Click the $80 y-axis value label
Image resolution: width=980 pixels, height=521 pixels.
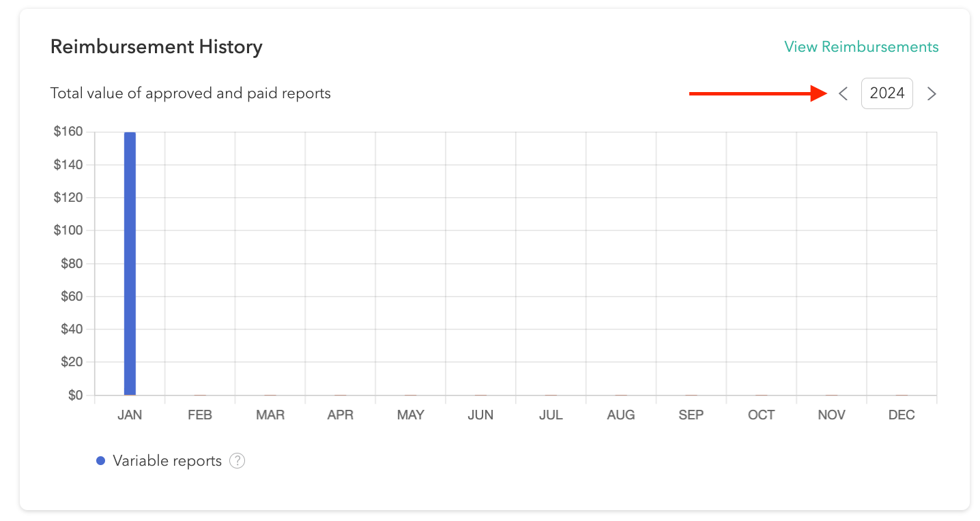pyautogui.click(x=71, y=263)
